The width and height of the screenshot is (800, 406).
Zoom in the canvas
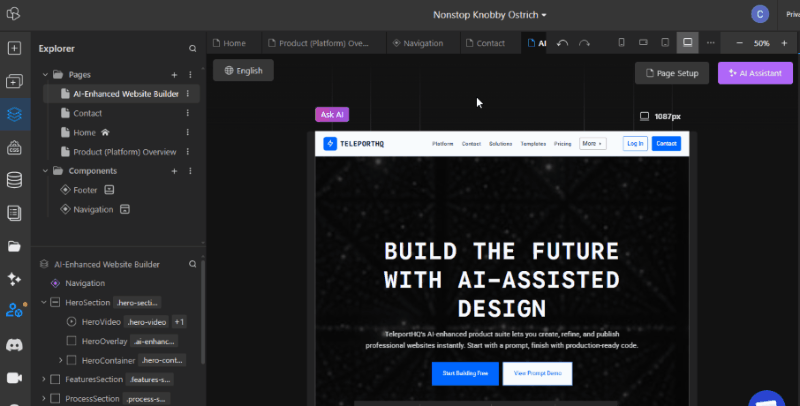click(x=784, y=43)
